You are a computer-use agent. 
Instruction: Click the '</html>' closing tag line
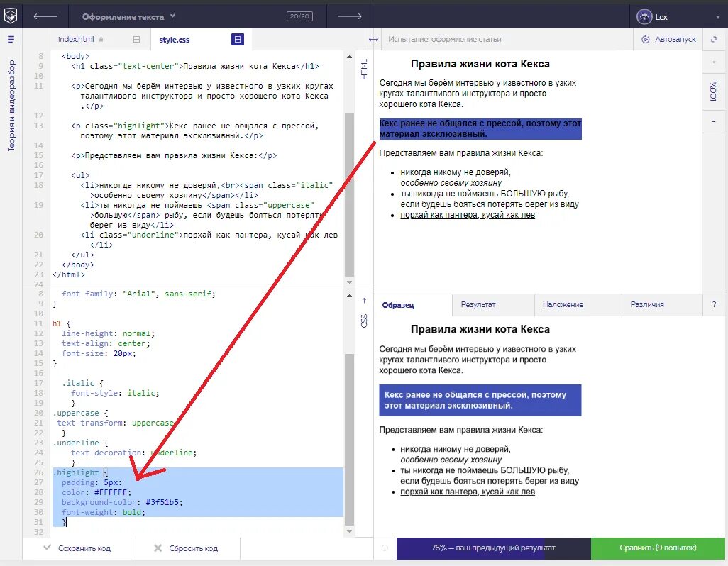pyautogui.click(x=69, y=274)
